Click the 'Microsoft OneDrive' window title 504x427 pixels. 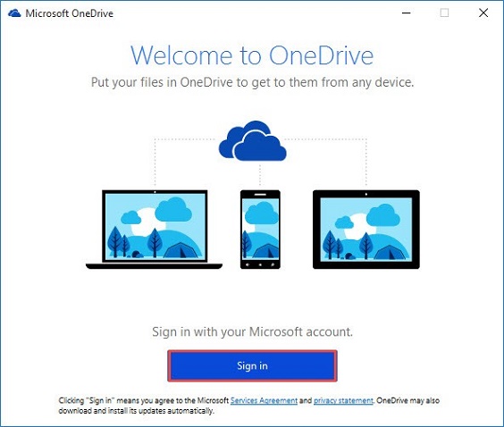(x=70, y=13)
